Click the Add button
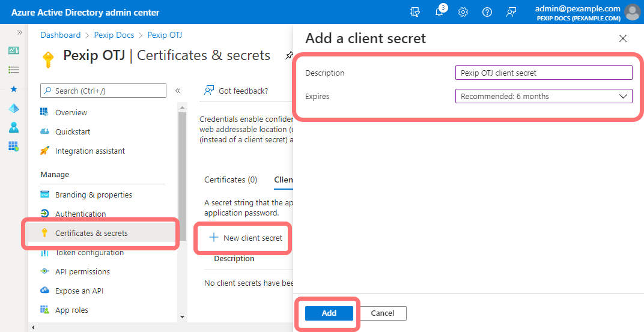The height and width of the screenshot is (332, 644). 329,313
